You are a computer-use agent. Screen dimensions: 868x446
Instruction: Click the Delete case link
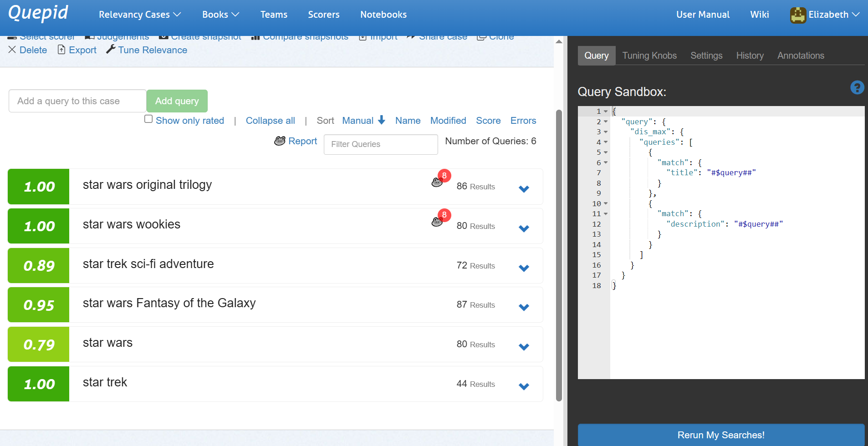click(33, 50)
